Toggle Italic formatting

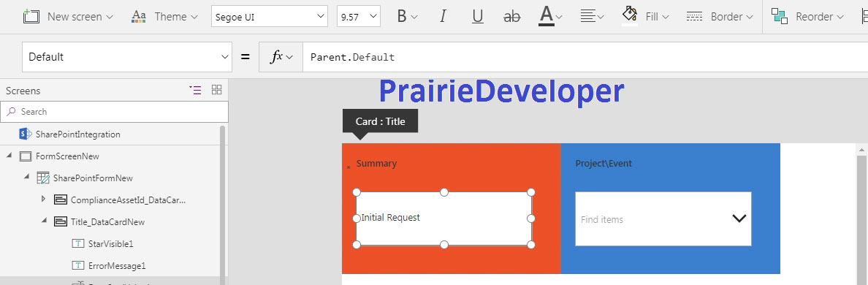[443, 17]
